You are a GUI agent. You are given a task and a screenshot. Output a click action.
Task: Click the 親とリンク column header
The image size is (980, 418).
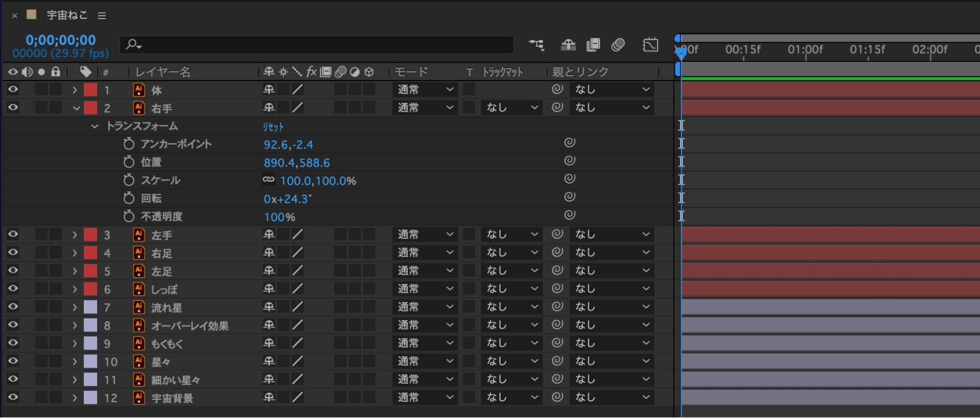coord(580,72)
